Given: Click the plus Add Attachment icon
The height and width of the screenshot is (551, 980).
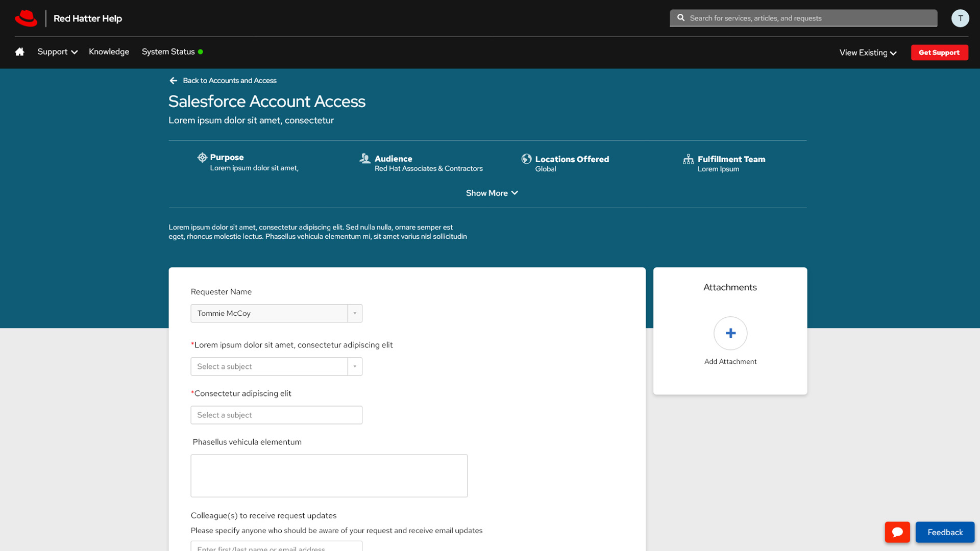Looking at the screenshot, I should 730,333.
